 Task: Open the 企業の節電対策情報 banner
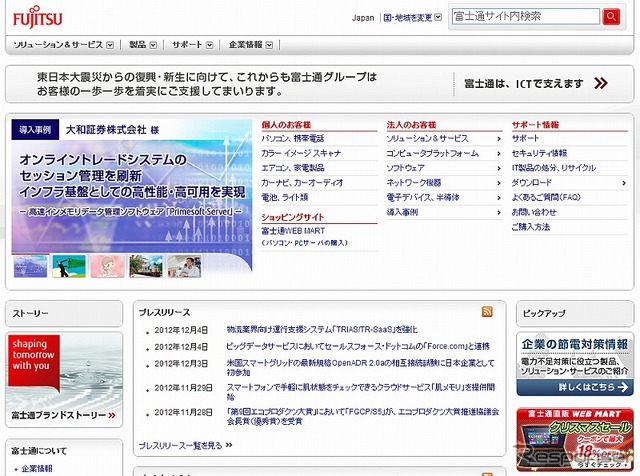[575, 365]
